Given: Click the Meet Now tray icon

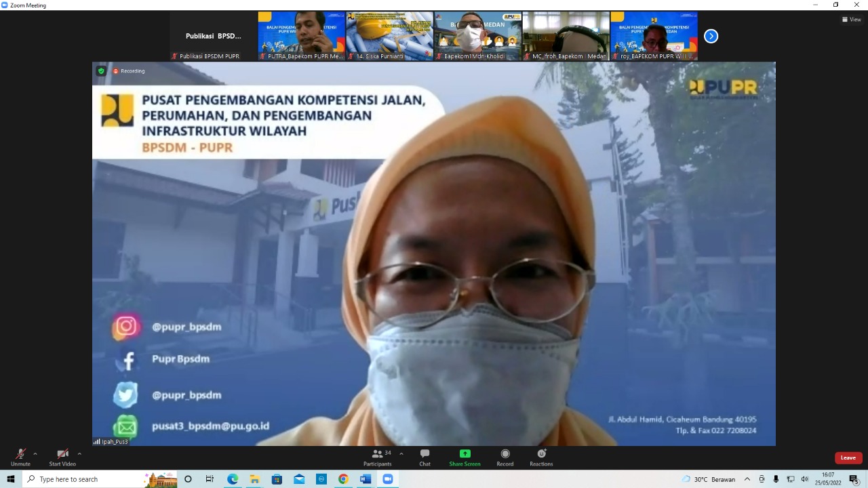Looking at the screenshot, I should [762, 479].
